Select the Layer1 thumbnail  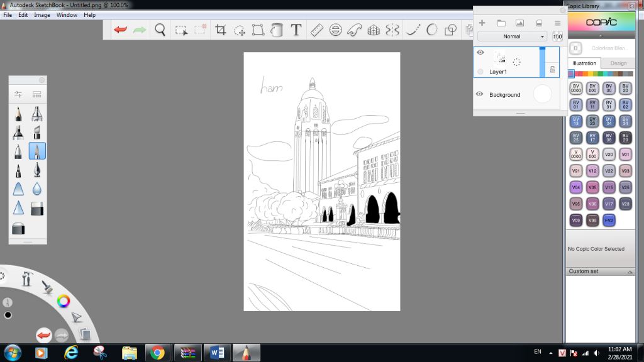point(499,58)
